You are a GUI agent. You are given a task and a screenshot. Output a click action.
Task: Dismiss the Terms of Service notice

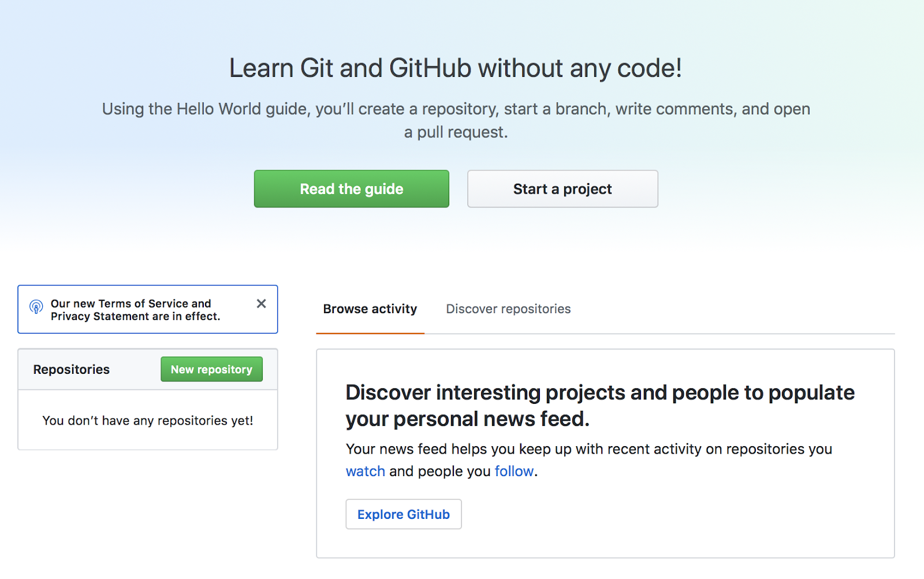point(261,303)
